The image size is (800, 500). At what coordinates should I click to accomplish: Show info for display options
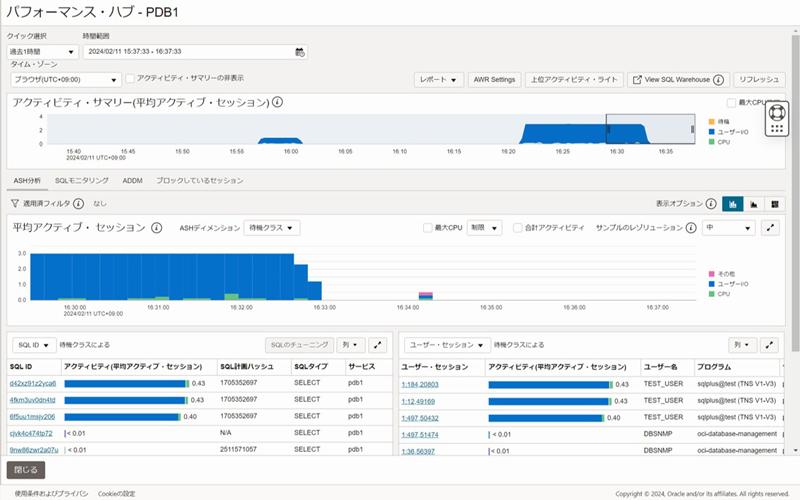pyautogui.click(x=711, y=203)
